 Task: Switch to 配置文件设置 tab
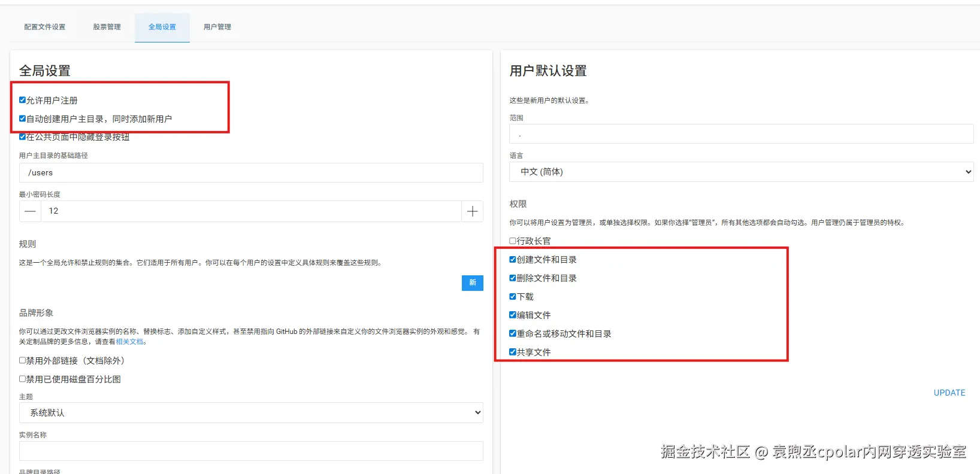[45, 27]
